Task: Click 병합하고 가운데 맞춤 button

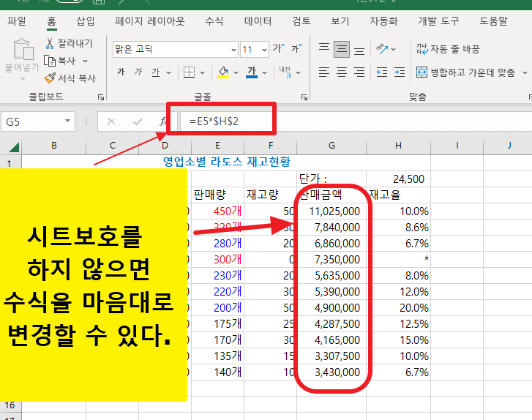Action: point(465,72)
